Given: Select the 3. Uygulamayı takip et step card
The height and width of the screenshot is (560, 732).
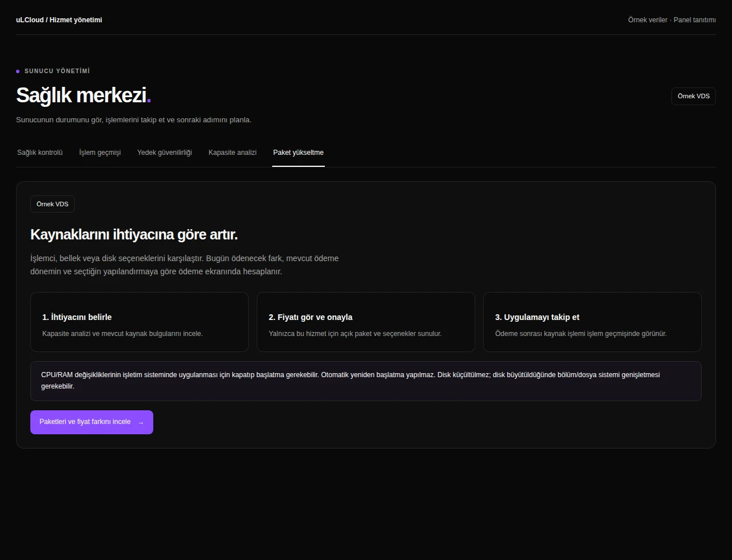Looking at the screenshot, I should pos(592,322).
